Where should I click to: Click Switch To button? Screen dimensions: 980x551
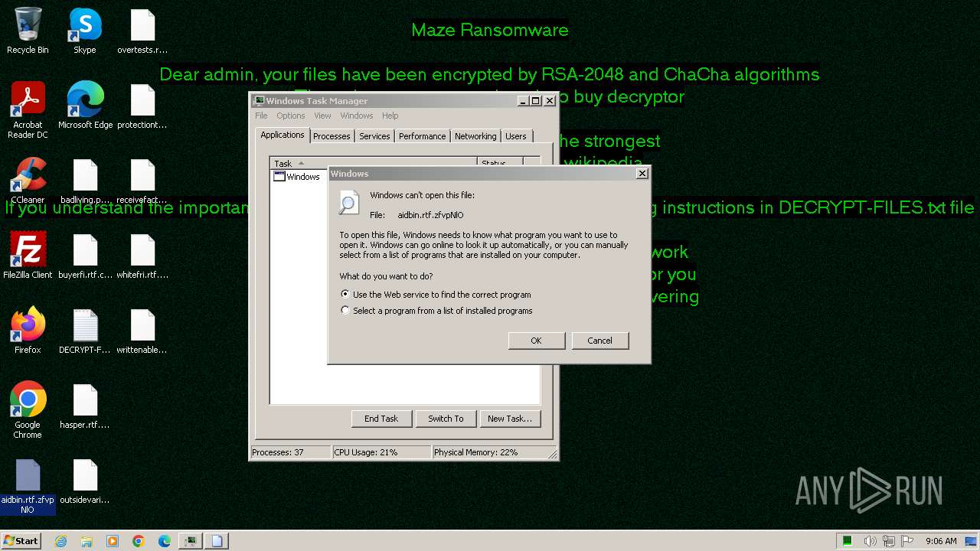pos(446,419)
